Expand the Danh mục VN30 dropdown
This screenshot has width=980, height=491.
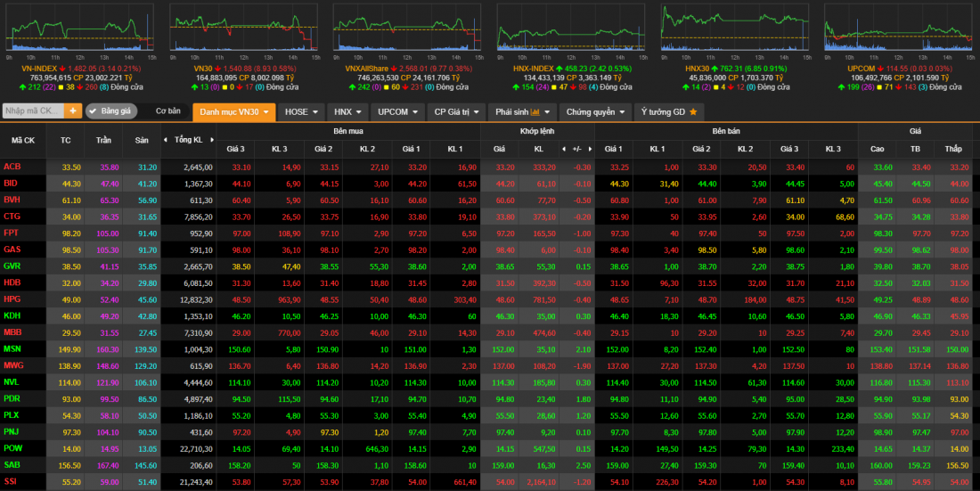[234, 111]
